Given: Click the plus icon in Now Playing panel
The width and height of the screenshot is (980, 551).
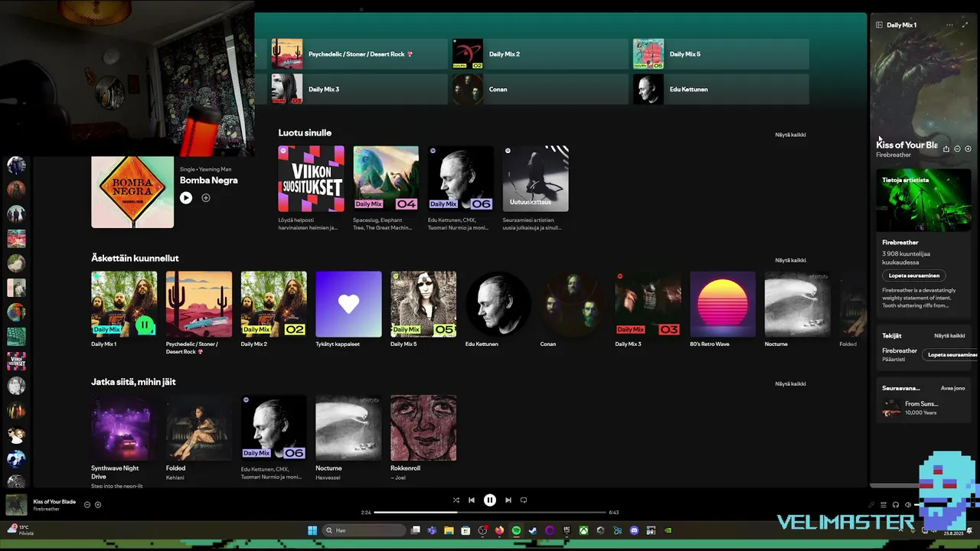Looking at the screenshot, I should pyautogui.click(x=968, y=149).
